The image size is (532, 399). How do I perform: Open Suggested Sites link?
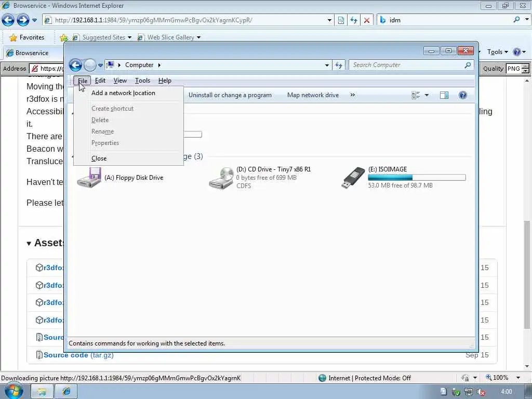coord(102,37)
